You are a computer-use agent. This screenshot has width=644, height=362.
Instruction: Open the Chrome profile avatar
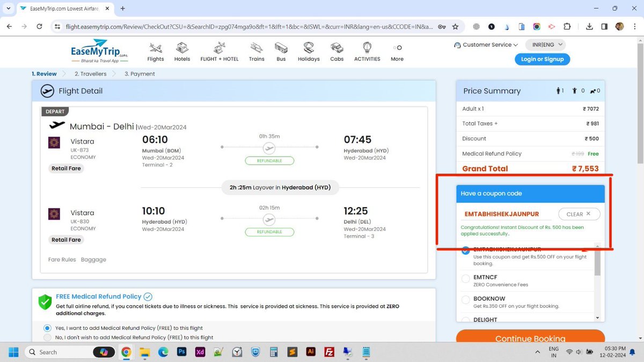coord(619,26)
